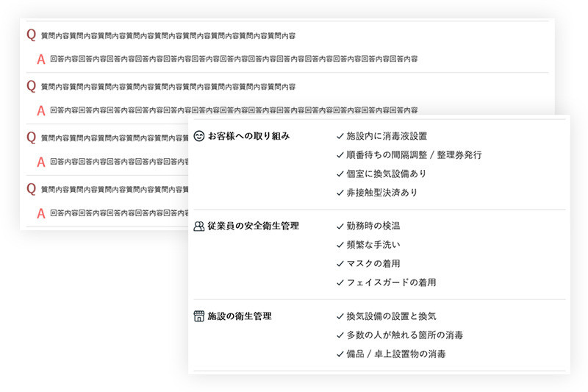Screen dimensions: 588x392
Task: Click the topmost red A icon
Action: 41,58
